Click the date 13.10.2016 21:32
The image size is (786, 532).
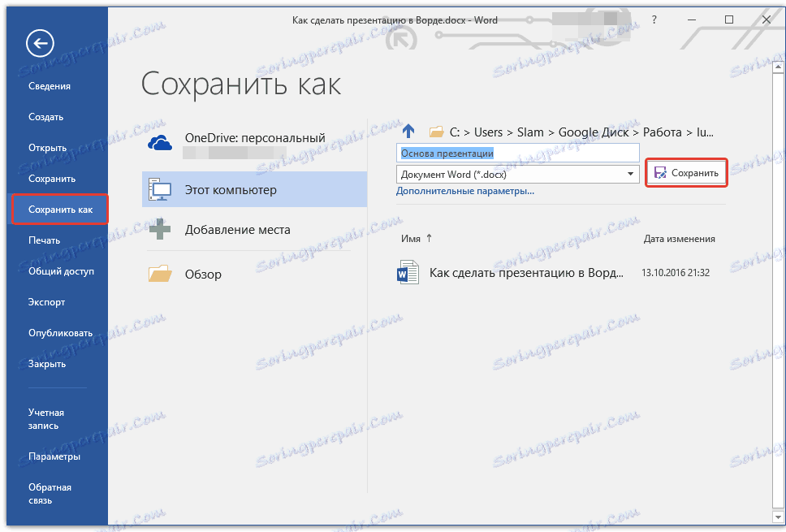click(676, 273)
